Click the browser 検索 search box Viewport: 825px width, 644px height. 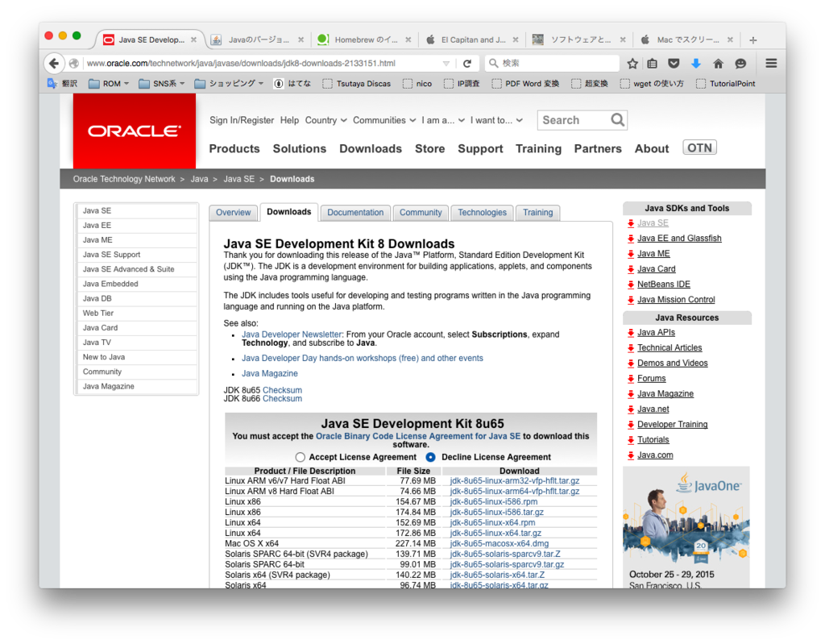coord(551,63)
